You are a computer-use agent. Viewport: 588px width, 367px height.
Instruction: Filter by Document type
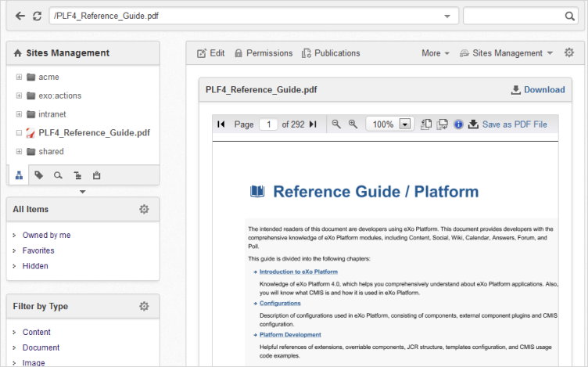pyautogui.click(x=41, y=348)
